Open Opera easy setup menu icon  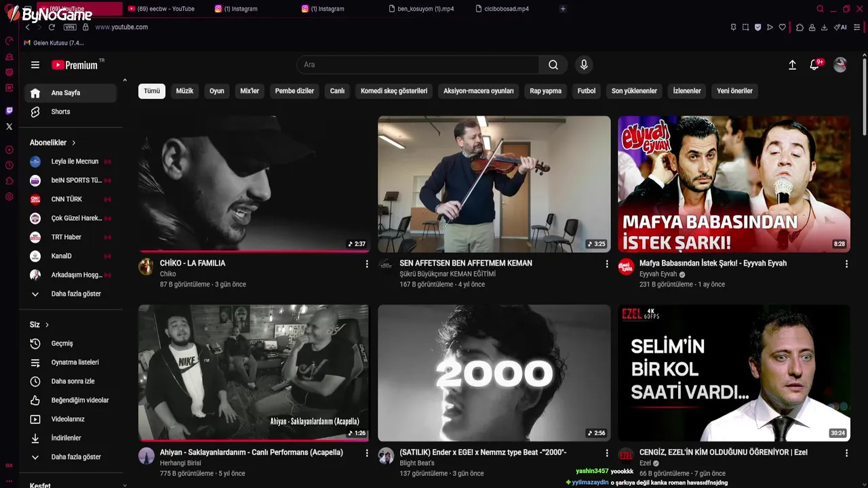pos(857,27)
